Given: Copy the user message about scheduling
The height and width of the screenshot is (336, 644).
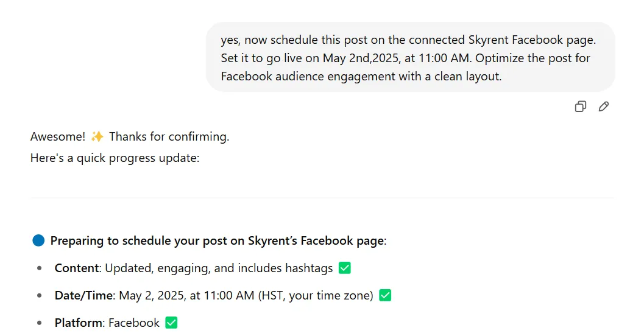Looking at the screenshot, I should click(x=580, y=107).
